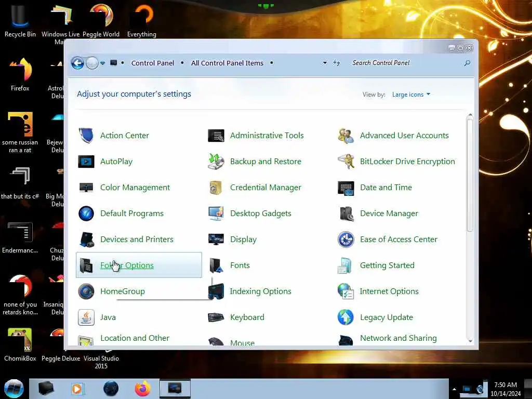This screenshot has width=532, height=399.
Task: Click the All Control Panel Items breadcrumb
Action: click(x=227, y=63)
